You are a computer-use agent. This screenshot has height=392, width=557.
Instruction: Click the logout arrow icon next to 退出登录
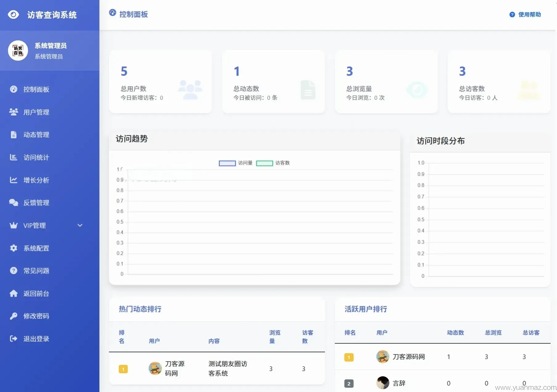coord(14,339)
